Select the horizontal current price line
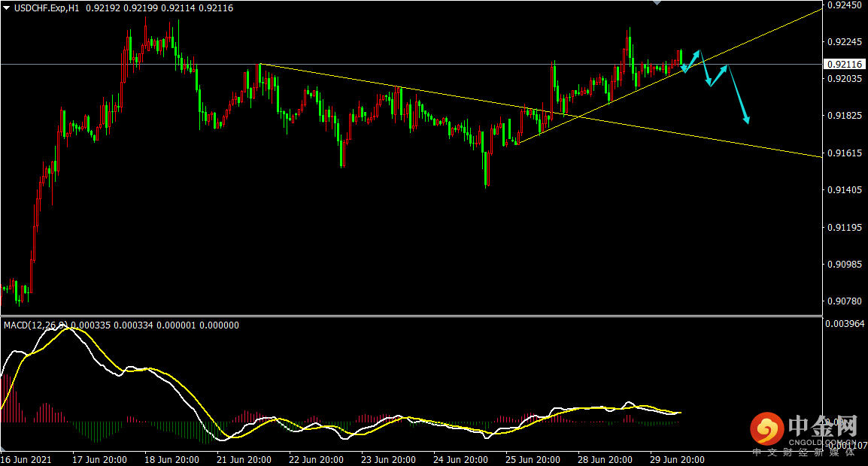Viewport: 868px width, 466px height. (x=411, y=64)
